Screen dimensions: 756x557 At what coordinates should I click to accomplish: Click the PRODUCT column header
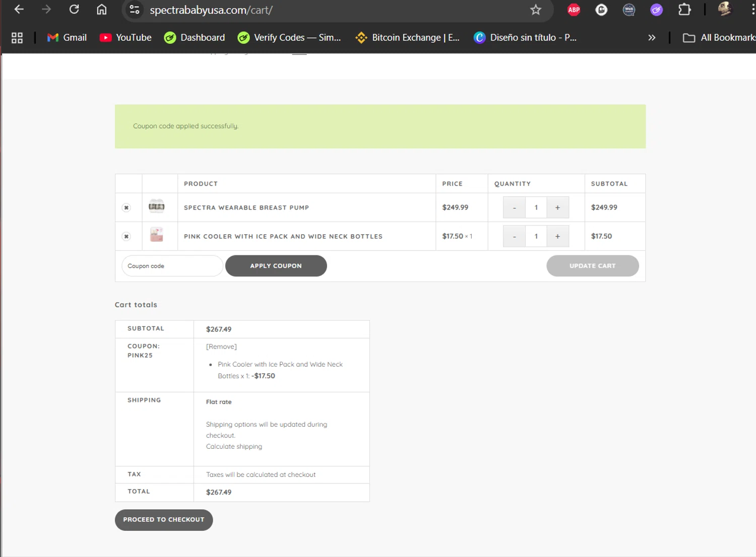[201, 184]
